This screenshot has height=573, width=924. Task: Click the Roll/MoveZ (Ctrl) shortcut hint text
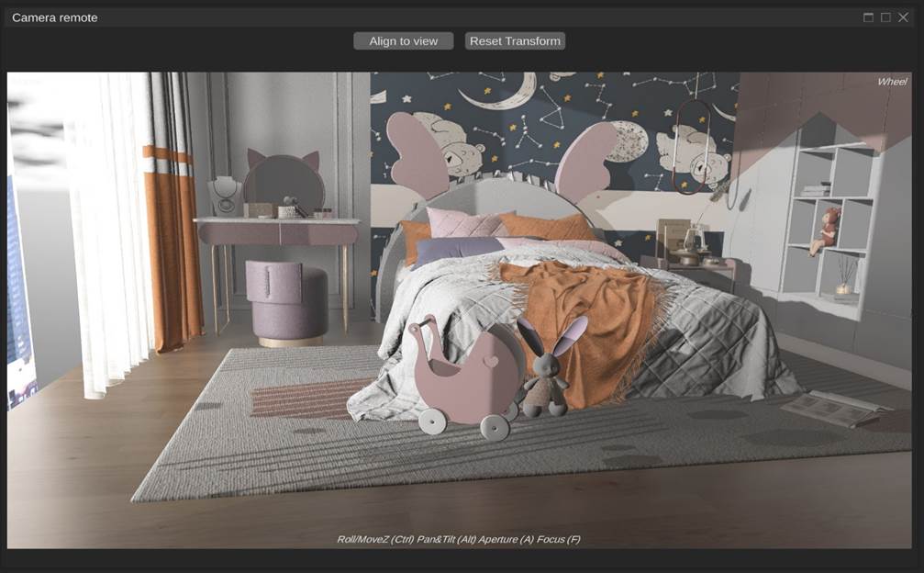pos(375,539)
